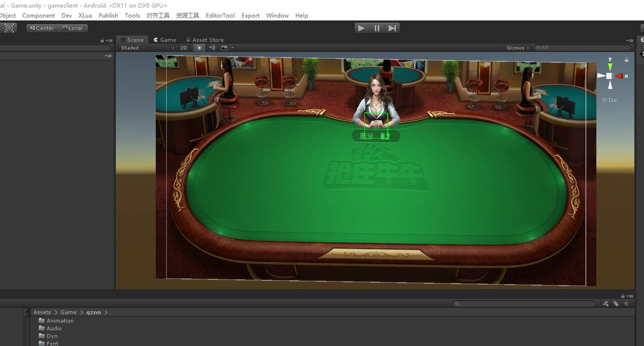Toggle 2D view mode in Scene

(x=184, y=48)
